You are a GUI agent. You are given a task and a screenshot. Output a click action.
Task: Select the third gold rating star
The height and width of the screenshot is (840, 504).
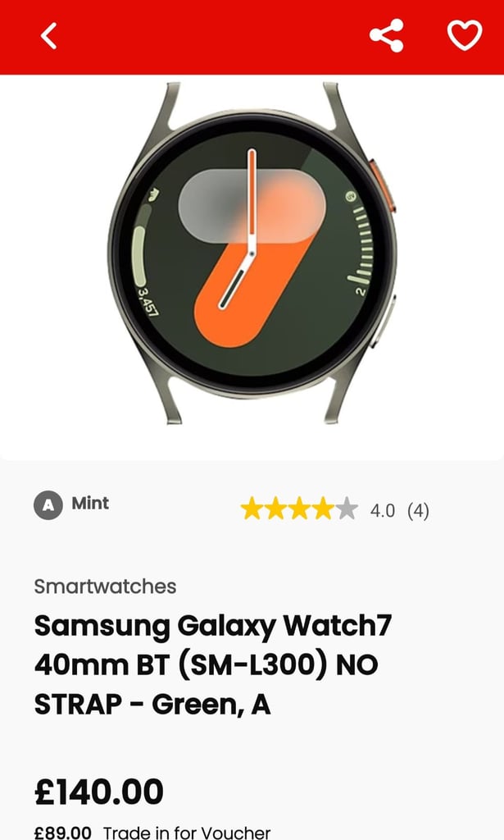point(299,509)
